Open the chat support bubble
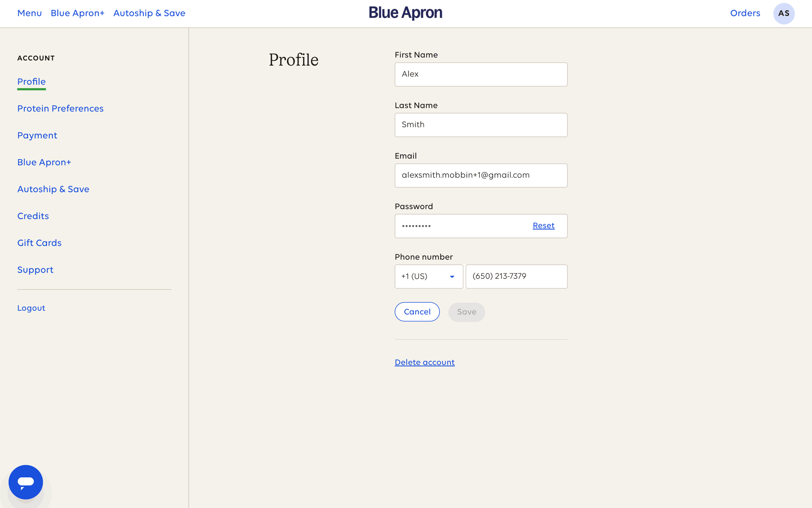The height and width of the screenshot is (508, 812). tap(26, 482)
